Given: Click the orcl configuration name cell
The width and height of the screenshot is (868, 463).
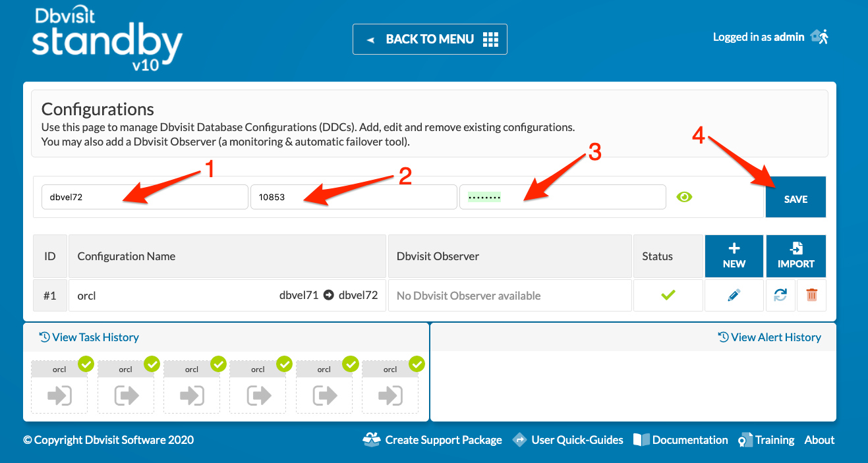Looking at the screenshot, I should [227, 296].
